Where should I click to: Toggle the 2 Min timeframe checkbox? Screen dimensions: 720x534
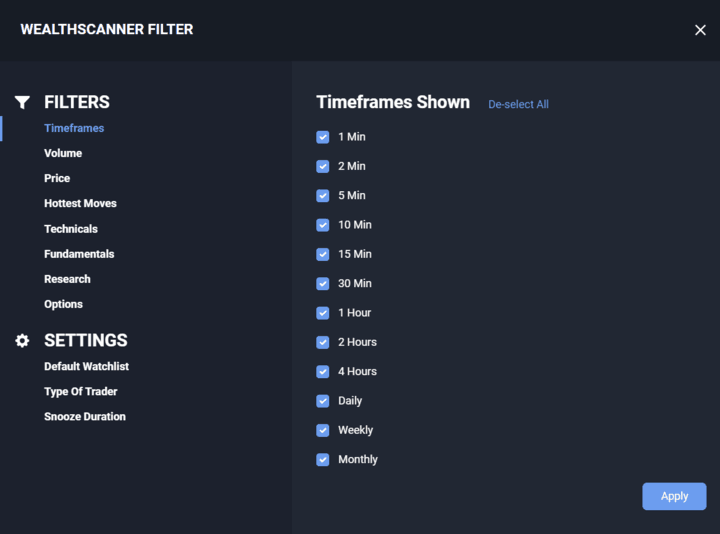[323, 166]
